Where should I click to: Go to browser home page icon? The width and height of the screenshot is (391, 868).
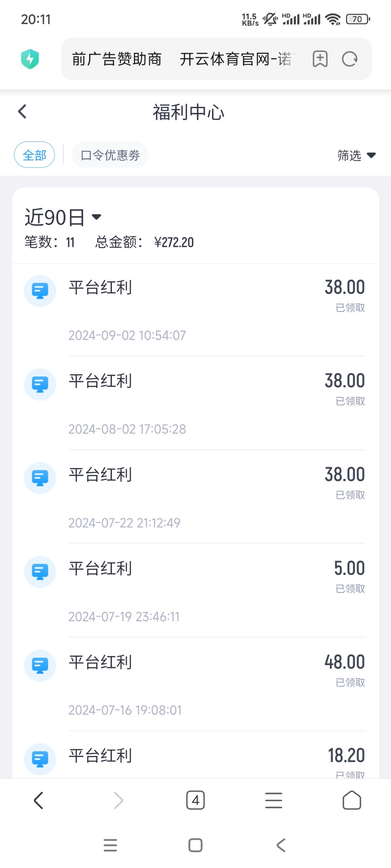[x=352, y=800]
